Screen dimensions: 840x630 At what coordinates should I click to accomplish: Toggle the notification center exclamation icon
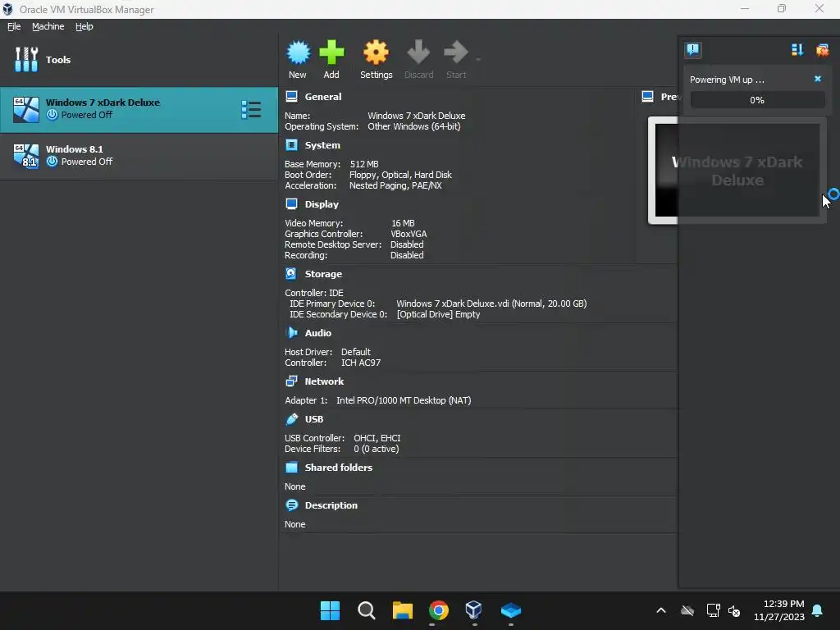click(x=692, y=50)
